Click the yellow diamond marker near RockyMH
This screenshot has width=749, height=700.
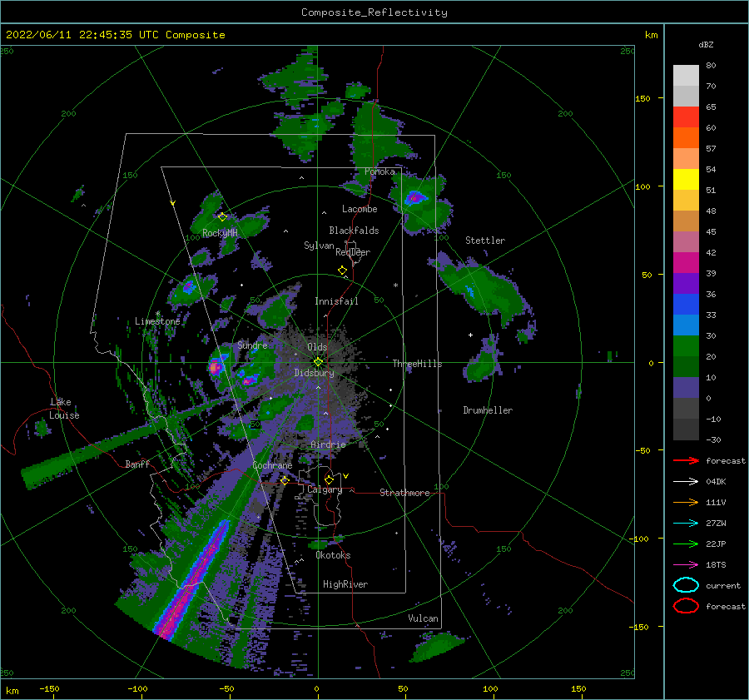[x=222, y=217]
